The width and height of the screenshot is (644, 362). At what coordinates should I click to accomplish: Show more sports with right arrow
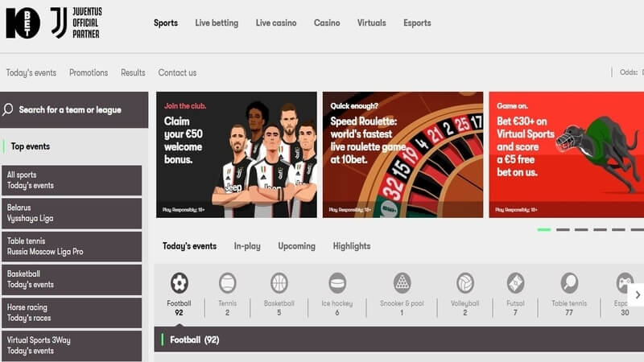(638, 294)
